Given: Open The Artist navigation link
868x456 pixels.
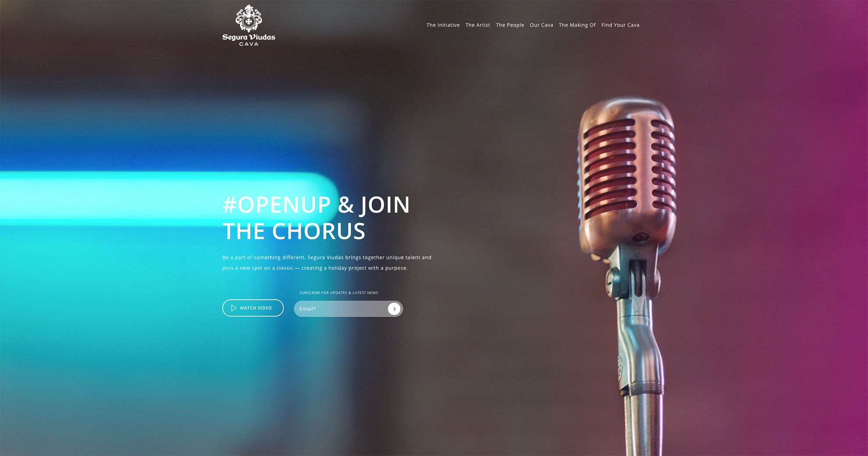Looking at the screenshot, I should (x=477, y=25).
